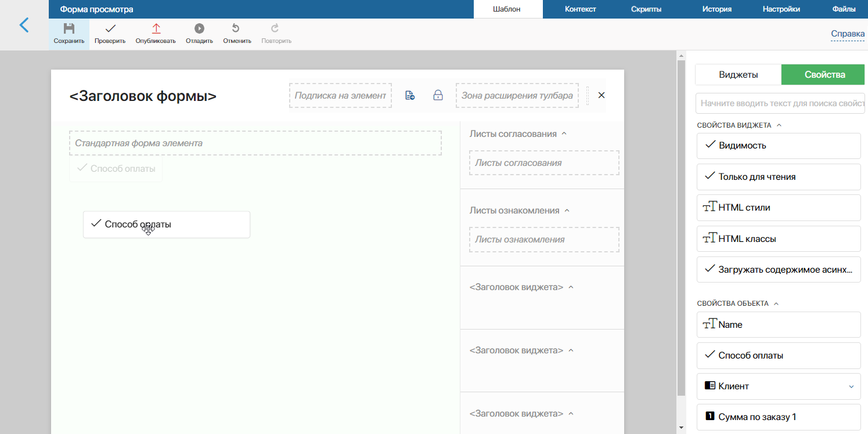
Task: Open the Скрипты tab
Action: point(646,9)
